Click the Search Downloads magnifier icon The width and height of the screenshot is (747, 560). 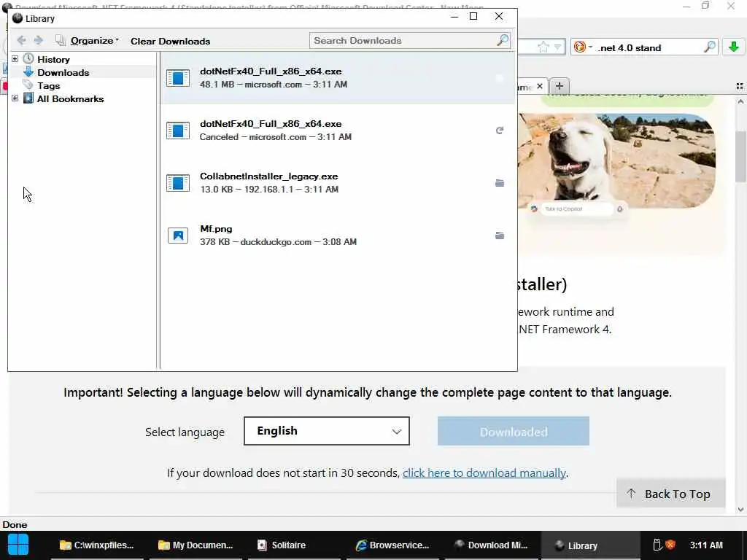pyautogui.click(x=503, y=41)
